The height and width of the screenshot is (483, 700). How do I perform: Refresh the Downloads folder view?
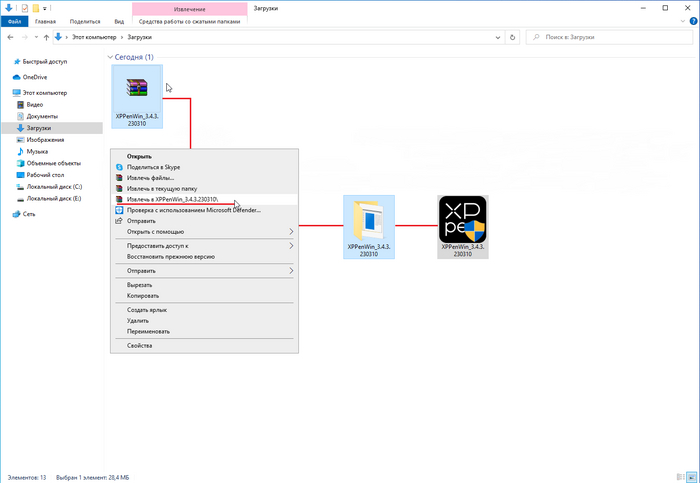pos(512,37)
